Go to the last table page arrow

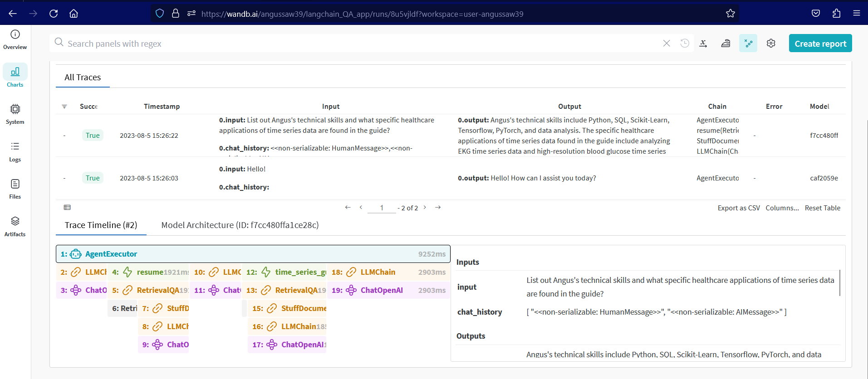(438, 207)
